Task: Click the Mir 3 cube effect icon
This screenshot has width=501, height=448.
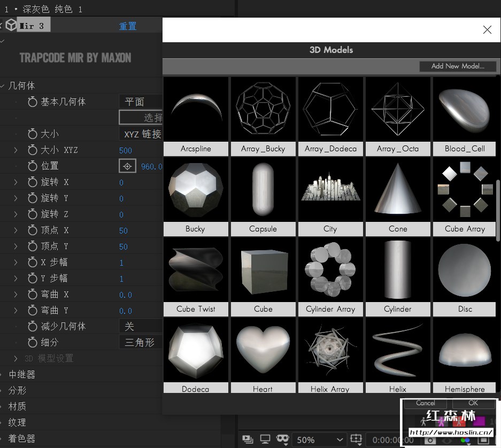Action: [x=11, y=25]
